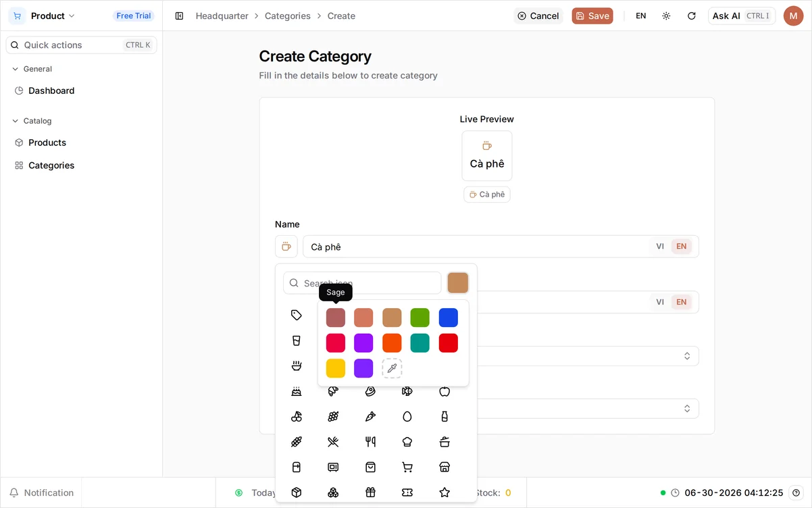The height and width of the screenshot is (508, 812).
Task: Choose the stacked boxes icon
Action: pyautogui.click(x=333, y=492)
